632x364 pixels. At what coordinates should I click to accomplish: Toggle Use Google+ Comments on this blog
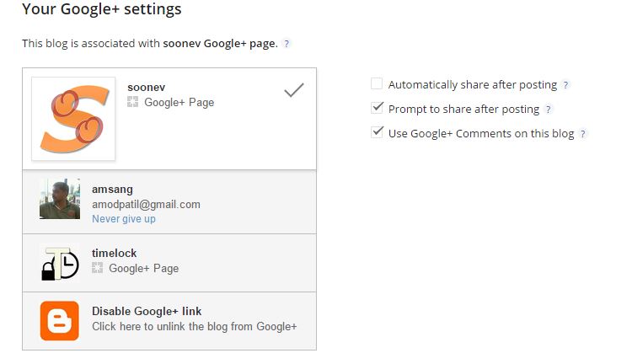click(x=377, y=132)
